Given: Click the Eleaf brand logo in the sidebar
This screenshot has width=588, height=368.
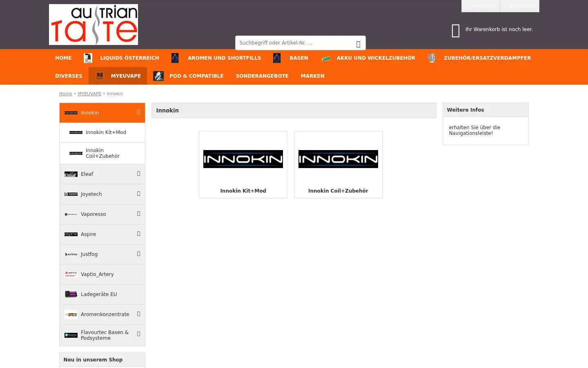Looking at the screenshot, I should pos(71,174).
